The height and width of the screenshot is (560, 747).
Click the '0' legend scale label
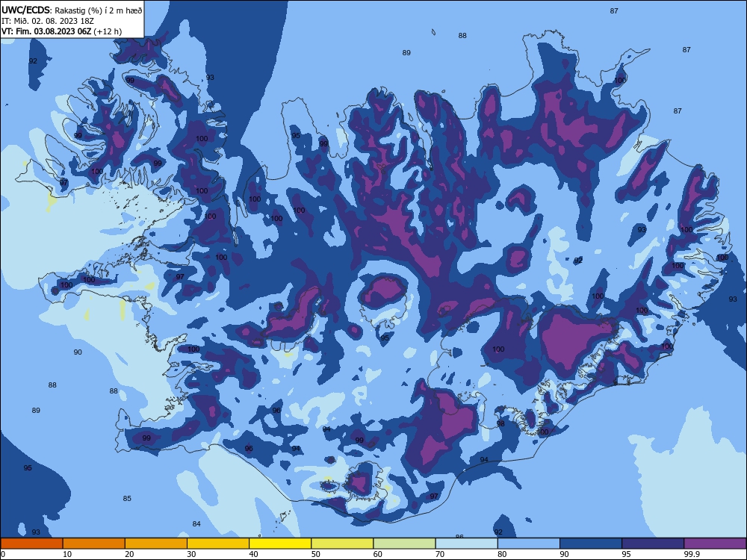tap(3, 554)
